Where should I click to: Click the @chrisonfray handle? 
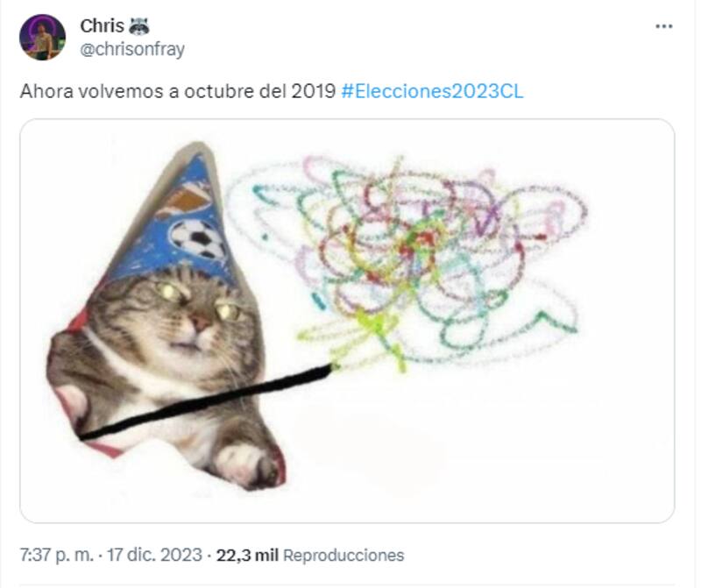coord(132,49)
